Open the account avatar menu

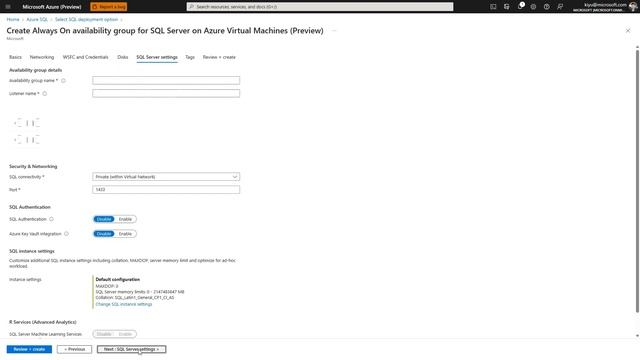(633, 7)
